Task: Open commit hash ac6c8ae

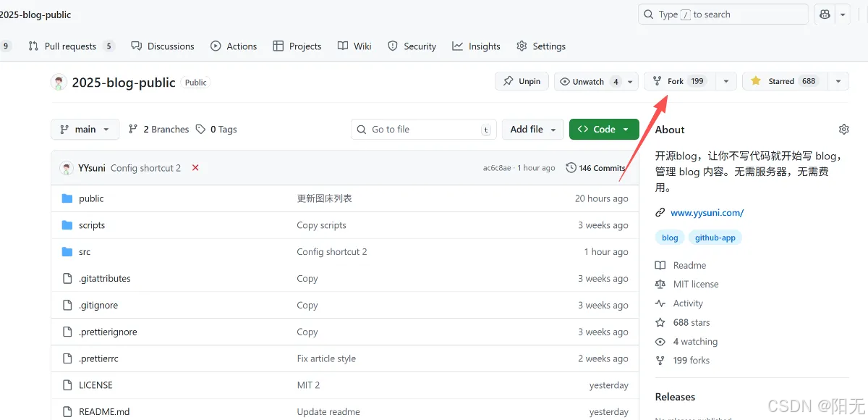Action: tap(497, 168)
